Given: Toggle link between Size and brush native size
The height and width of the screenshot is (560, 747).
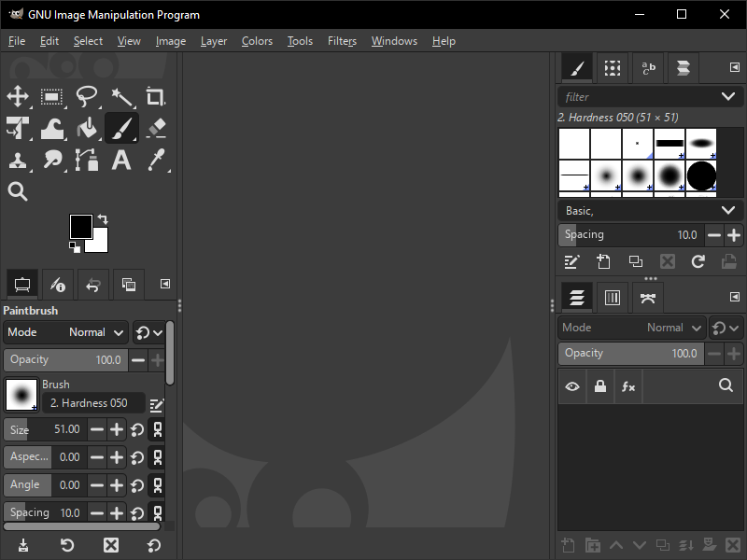Looking at the screenshot, I should 158,429.
